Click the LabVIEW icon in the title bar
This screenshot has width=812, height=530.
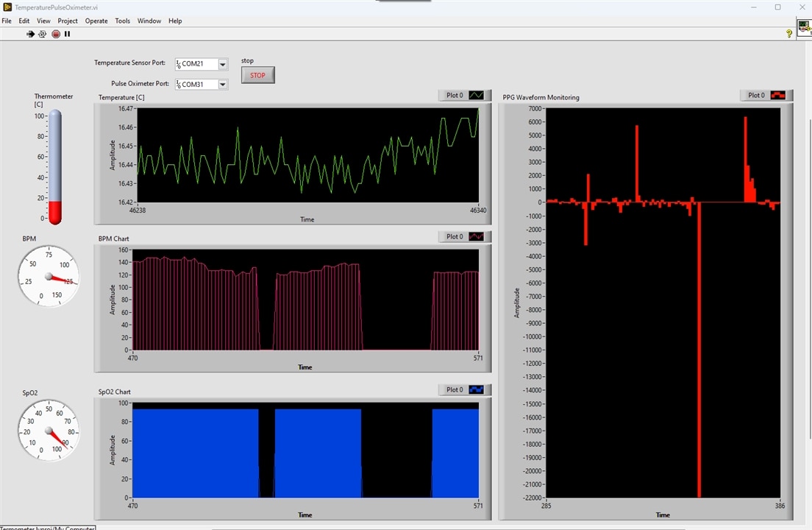click(7, 7)
